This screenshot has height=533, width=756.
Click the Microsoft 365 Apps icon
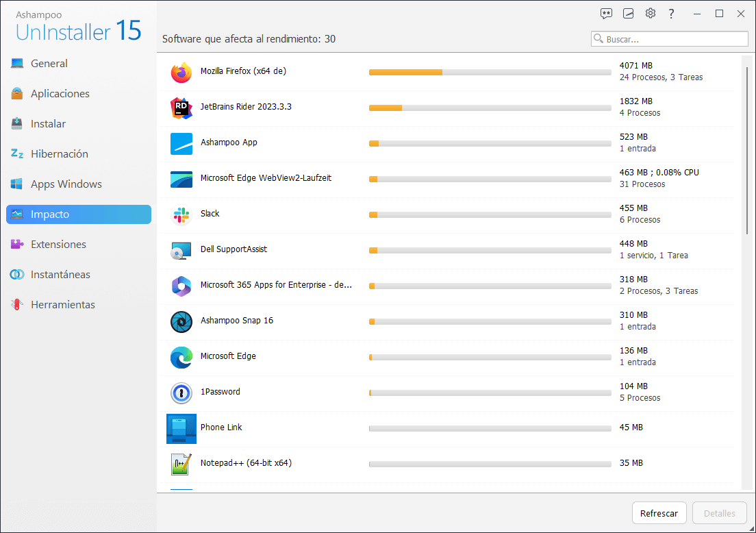[x=181, y=286]
